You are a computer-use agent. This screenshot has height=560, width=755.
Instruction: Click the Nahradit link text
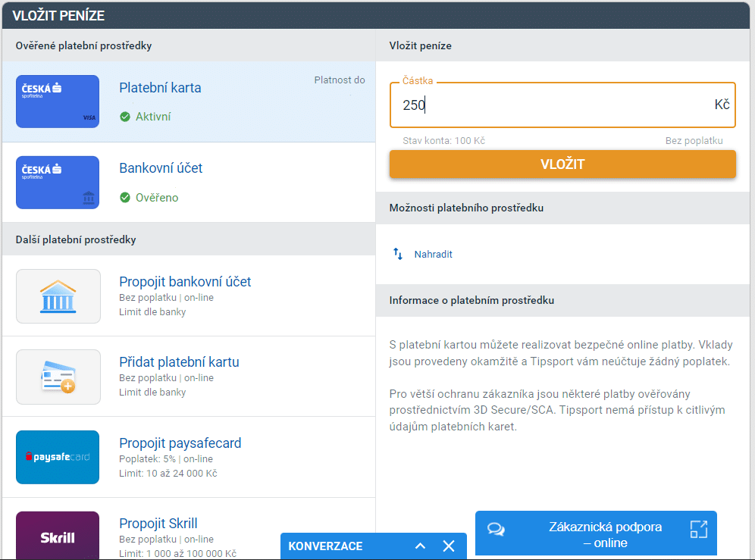(x=433, y=255)
